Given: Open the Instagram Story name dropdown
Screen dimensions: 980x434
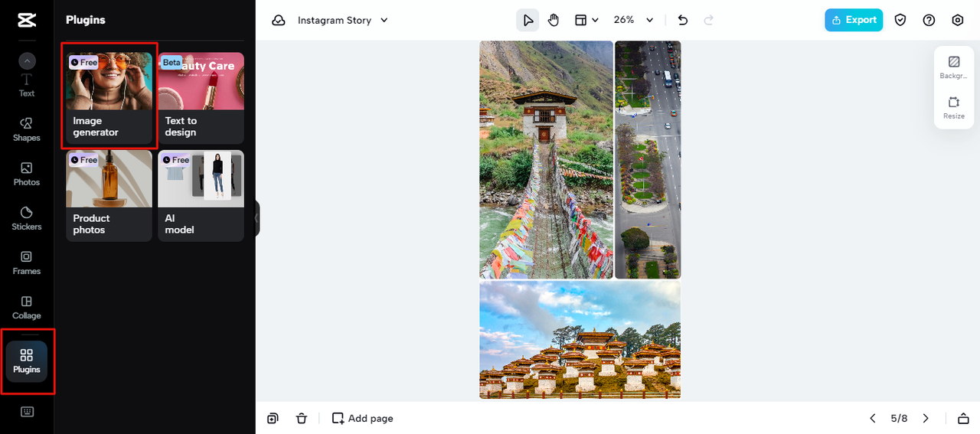Looking at the screenshot, I should pyautogui.click(x=343, y=21).
